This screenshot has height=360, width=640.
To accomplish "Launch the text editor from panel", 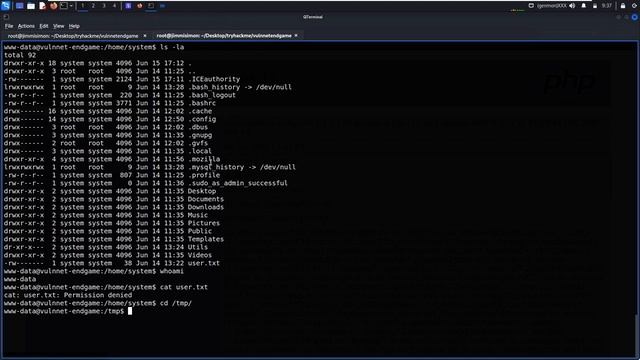I will pyautogui.click(x=42, y=6).
